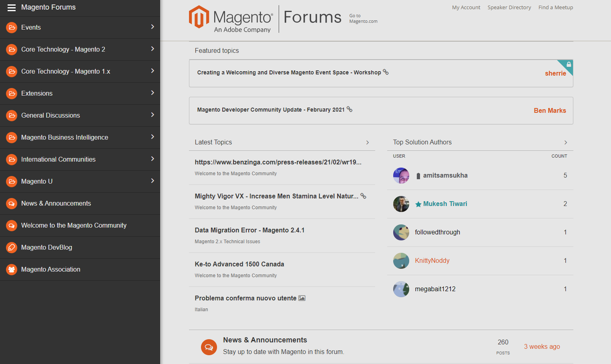Image resolution: width=611 pixels, height=364 pixels.
Task: Open Top Solution Authors via its arrow
Action: point(566,142)
